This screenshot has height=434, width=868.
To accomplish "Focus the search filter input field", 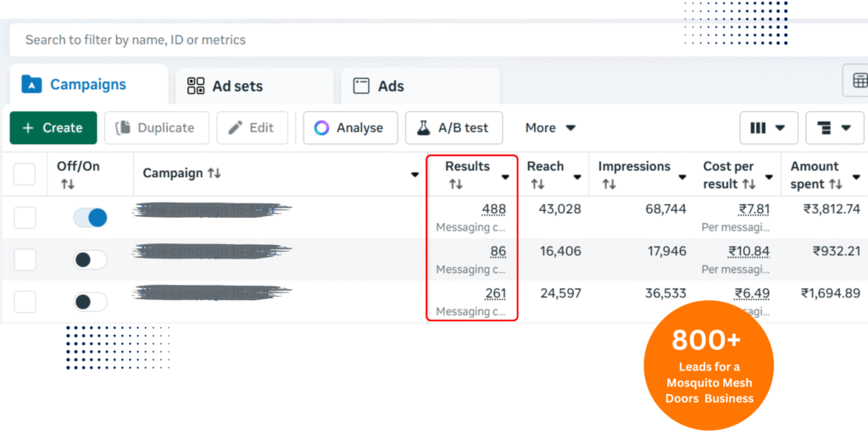I will pos(424,40).
